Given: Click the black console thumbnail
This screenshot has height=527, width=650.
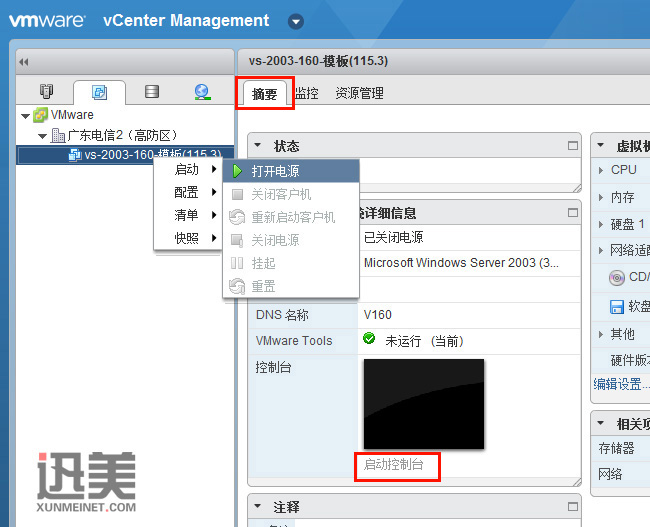Looking at the screenshot, I should 424,404.
